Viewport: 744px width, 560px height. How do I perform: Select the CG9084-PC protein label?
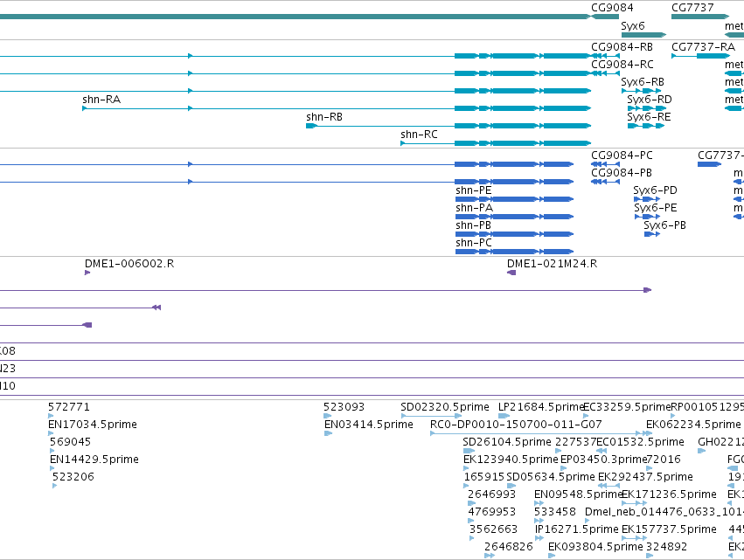point(622,156)
